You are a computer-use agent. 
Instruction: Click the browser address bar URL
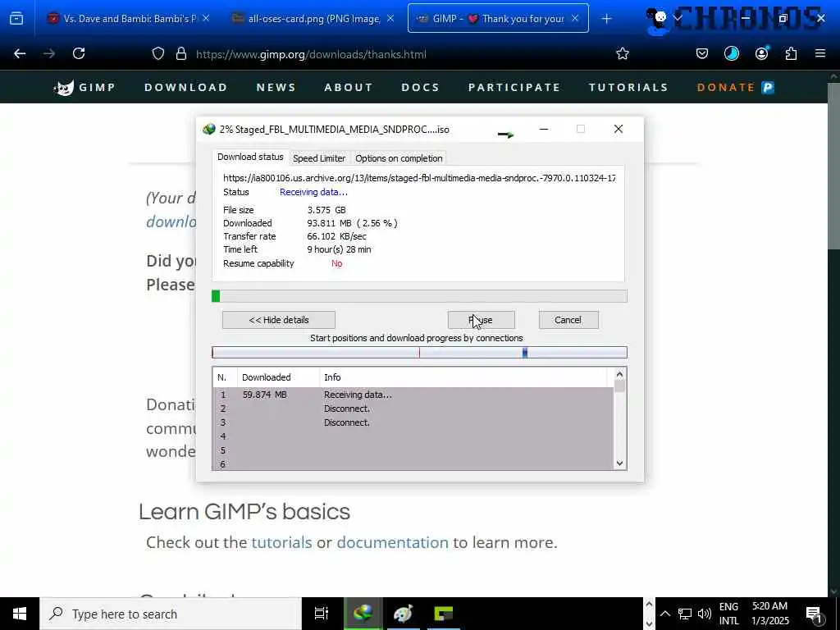tap(311, 54)
